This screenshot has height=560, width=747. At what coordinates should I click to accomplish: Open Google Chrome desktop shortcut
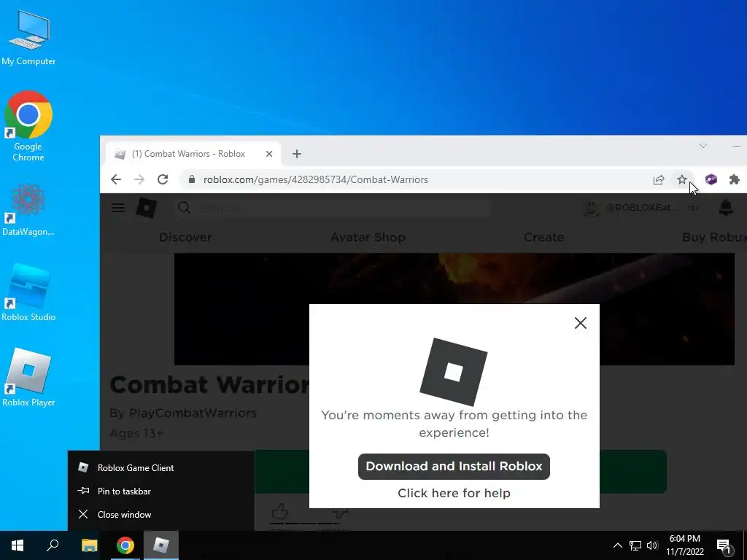point(28,126)
